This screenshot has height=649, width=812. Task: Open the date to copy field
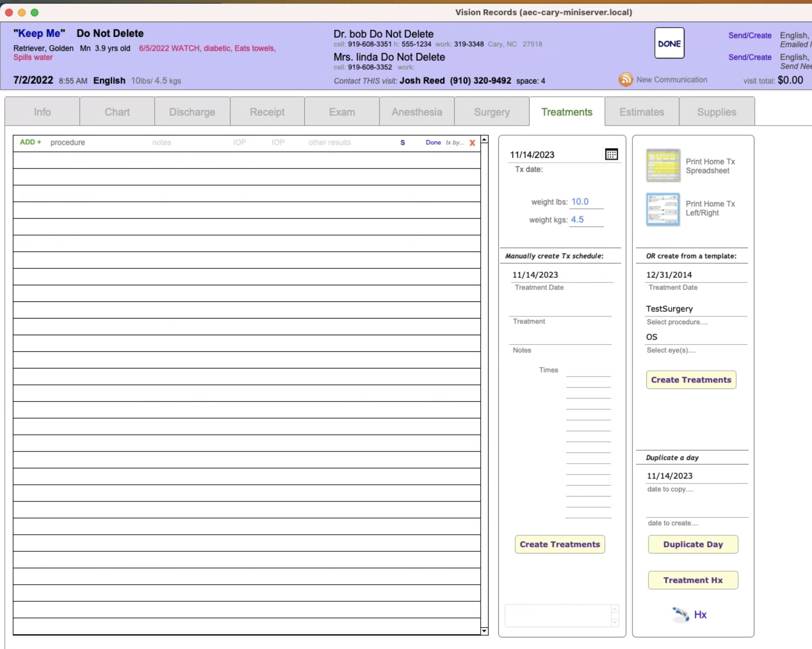coord(696,476)
